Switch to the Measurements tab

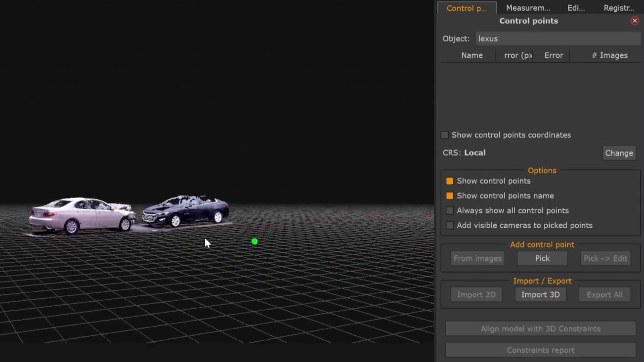528,7
